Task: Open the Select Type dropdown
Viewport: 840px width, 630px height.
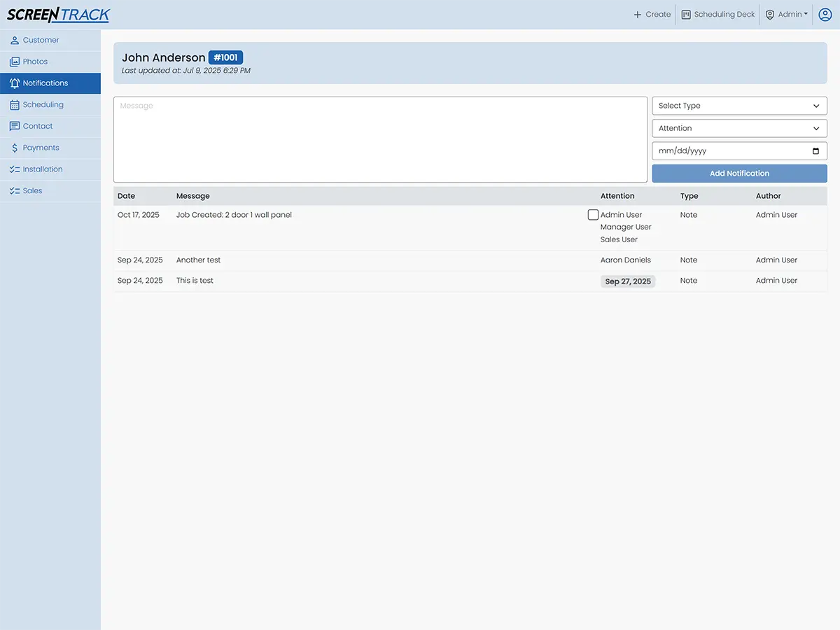Action: coord(739,106)
